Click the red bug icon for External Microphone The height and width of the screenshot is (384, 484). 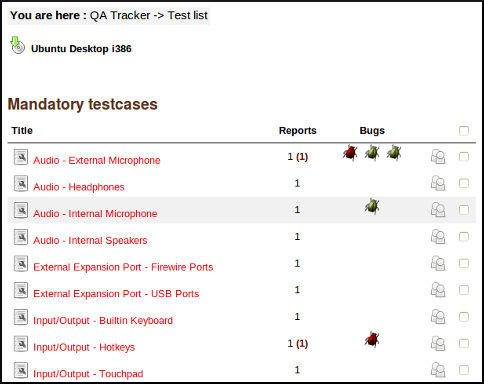coord(350,153)
